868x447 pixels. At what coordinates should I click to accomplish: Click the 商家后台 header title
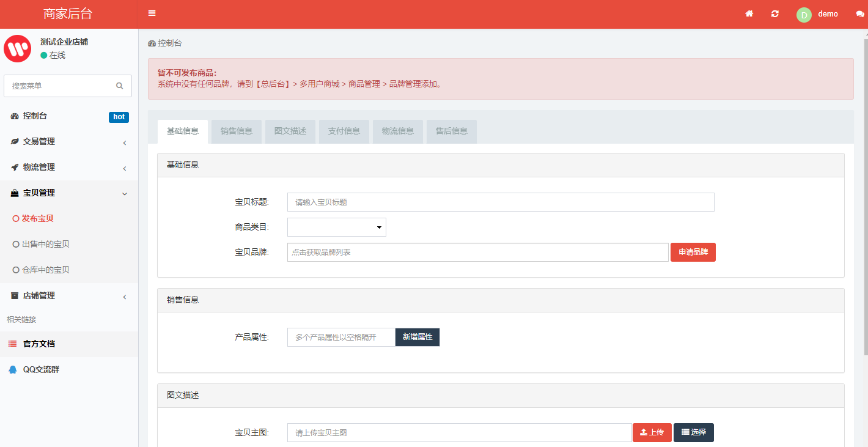[x=68, y=14]
